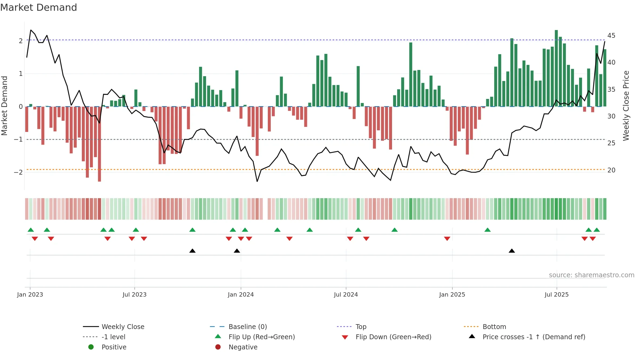Click the Weekly Close Price axis title

[626, 106]
